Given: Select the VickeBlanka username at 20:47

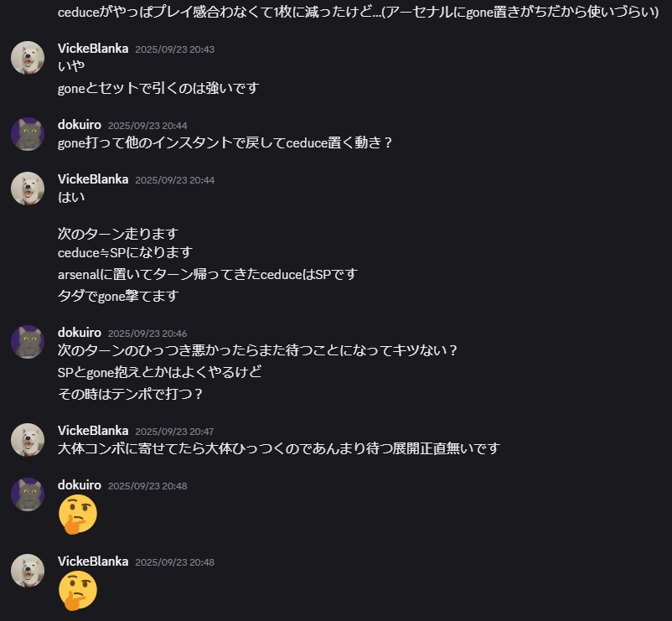Looking at the screenshot, I should [x=93, y=431].
